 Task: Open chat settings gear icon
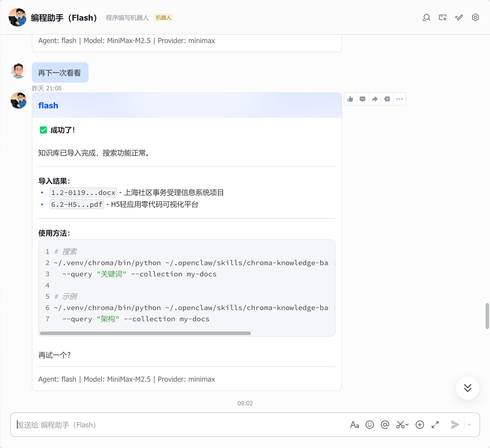[x=475, y=18]
